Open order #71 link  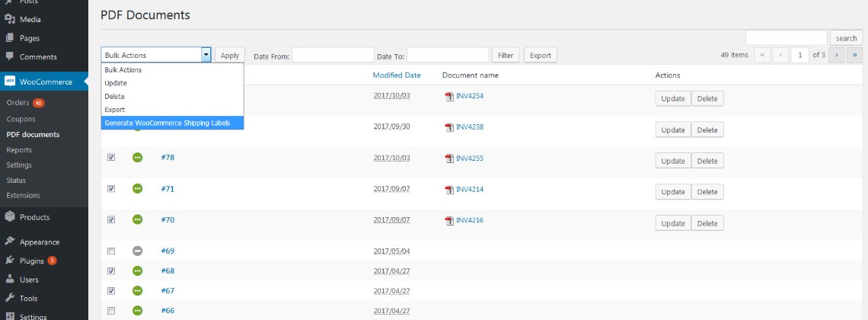(168, 188)
